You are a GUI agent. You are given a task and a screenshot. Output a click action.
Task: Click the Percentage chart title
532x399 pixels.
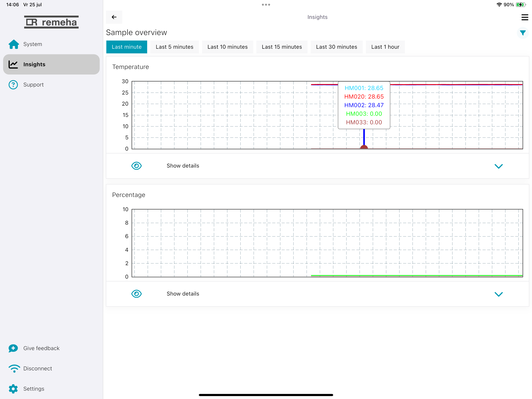pyautogui.click(x=129, y=195)
